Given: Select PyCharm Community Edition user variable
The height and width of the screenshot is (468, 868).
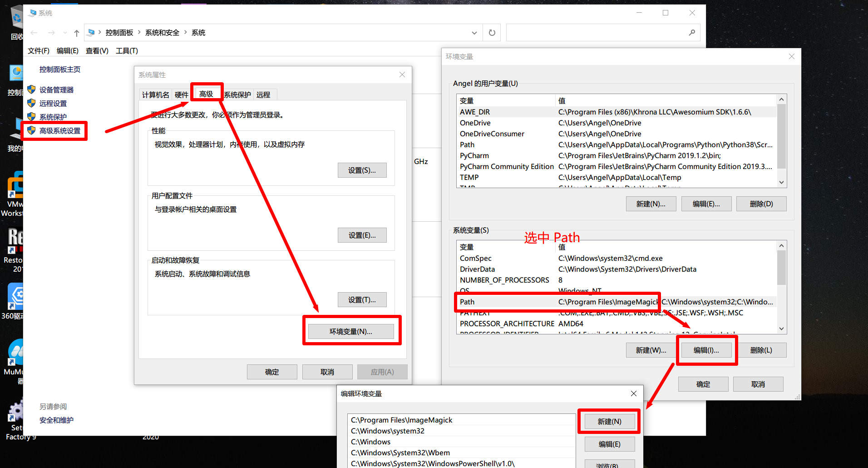Looking at the screenshot, I should (617, 167).
